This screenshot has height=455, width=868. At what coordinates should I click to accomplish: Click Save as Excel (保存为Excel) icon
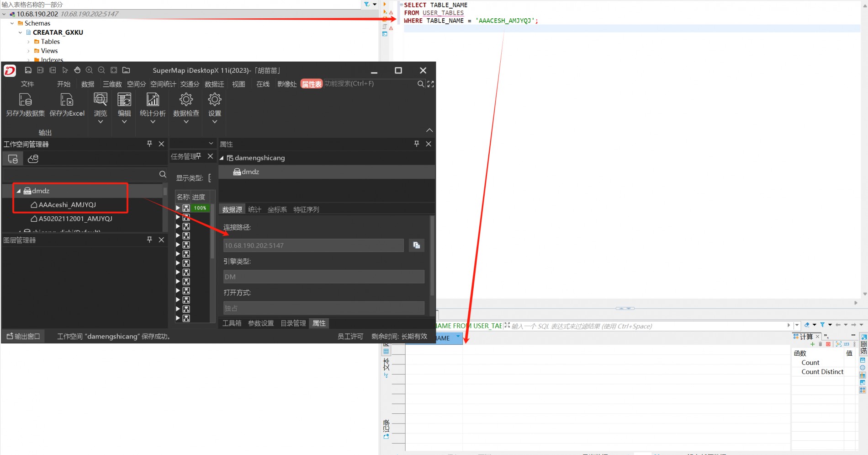point(67,100)
